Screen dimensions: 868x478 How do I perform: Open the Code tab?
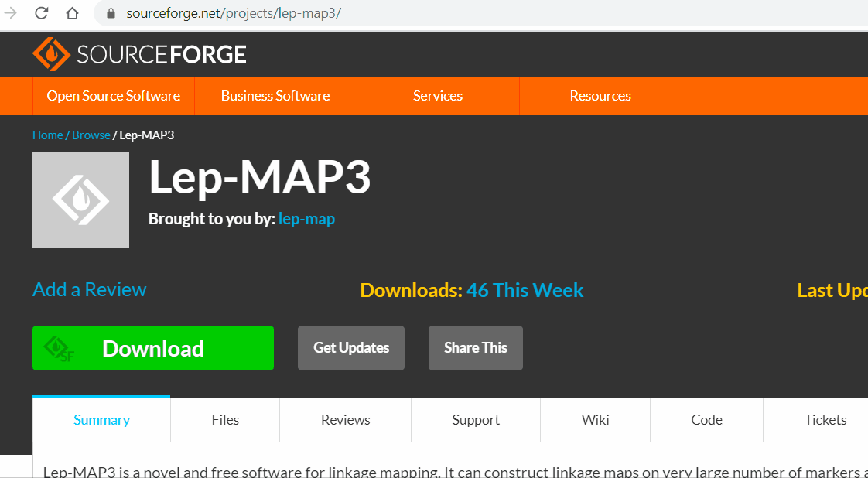click(x=706, y=419)
